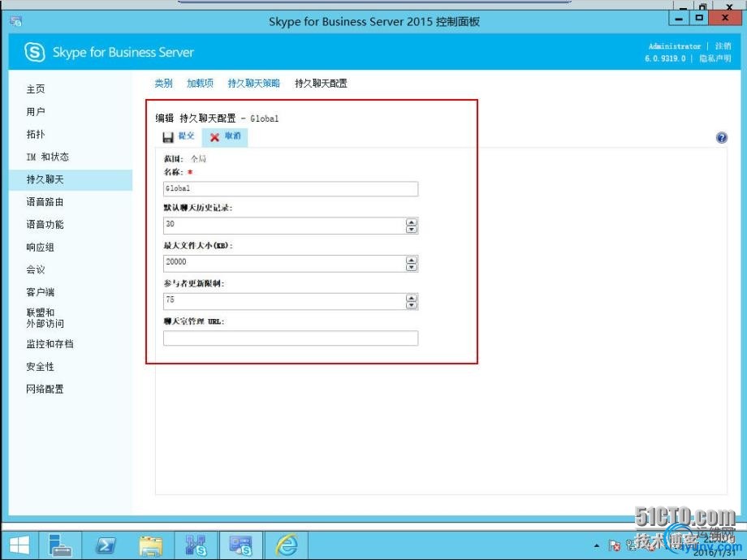Click the 名称 field containing Global
The width and height of the screenshot is (747, 560).
tap(291, 188)
